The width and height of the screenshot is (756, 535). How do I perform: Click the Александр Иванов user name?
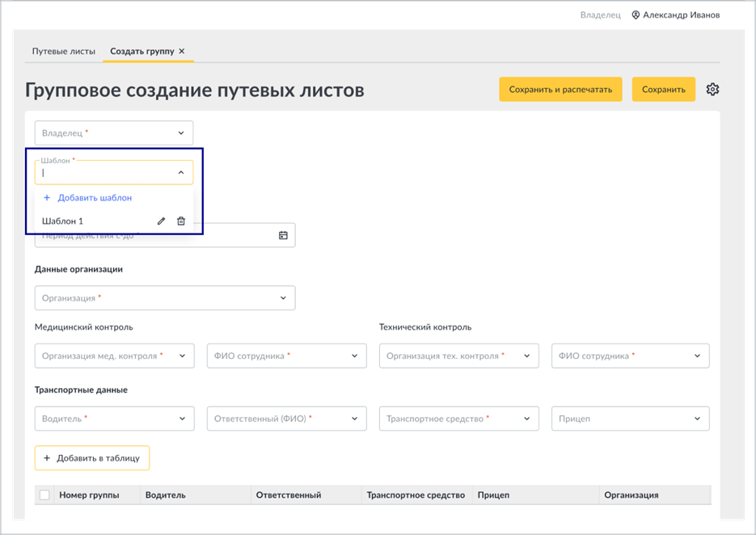coord(682,15)
